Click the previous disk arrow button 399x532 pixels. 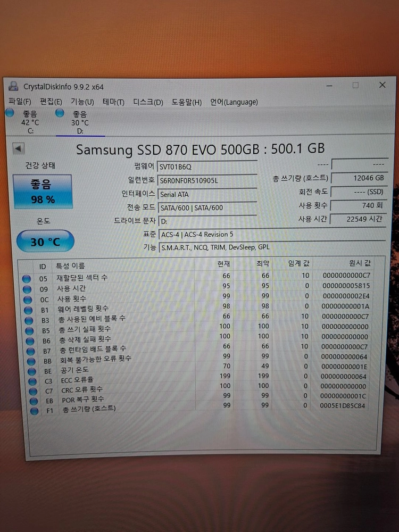click(x=18, y=148)
